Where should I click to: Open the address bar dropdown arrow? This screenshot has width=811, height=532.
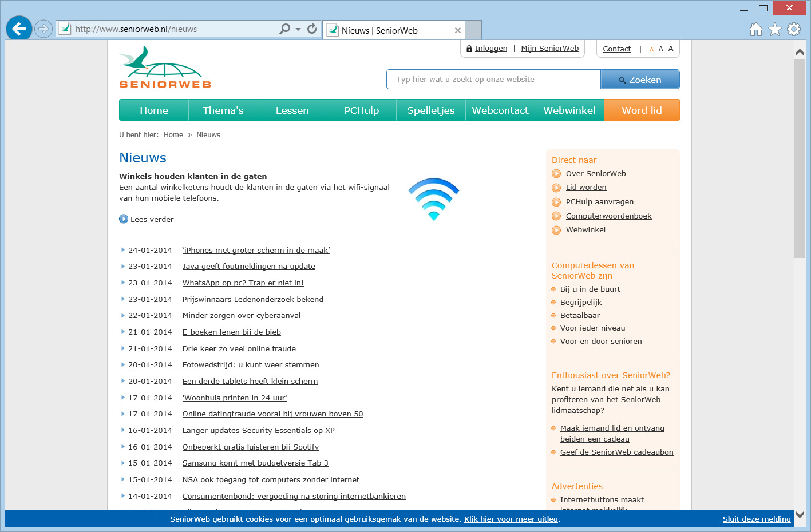click(298, 29)
